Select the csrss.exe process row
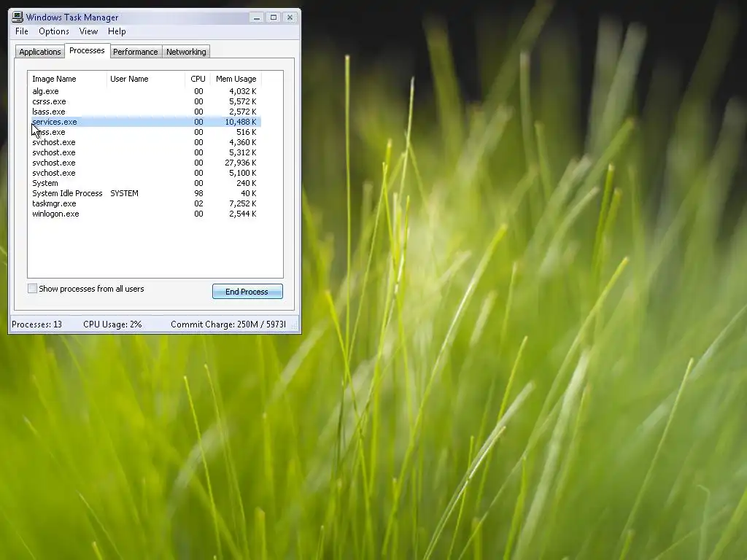747x560 pixels. 146,101
